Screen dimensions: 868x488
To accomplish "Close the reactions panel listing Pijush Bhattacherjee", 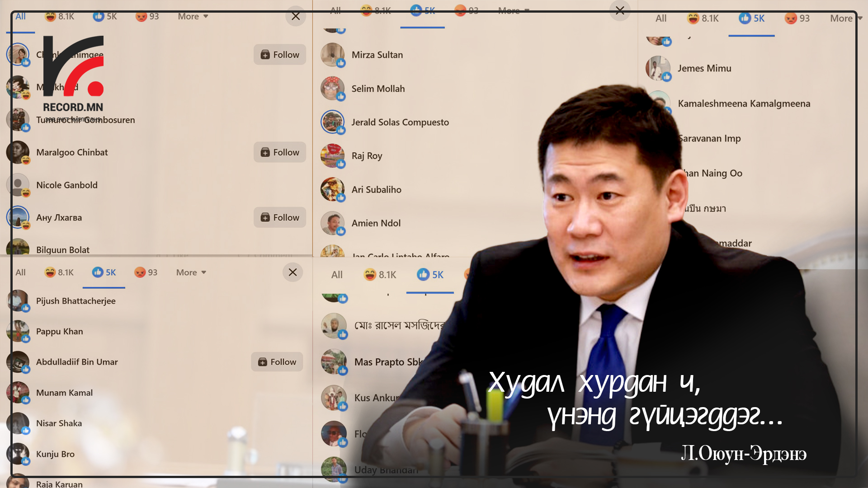I will point(292,272).
